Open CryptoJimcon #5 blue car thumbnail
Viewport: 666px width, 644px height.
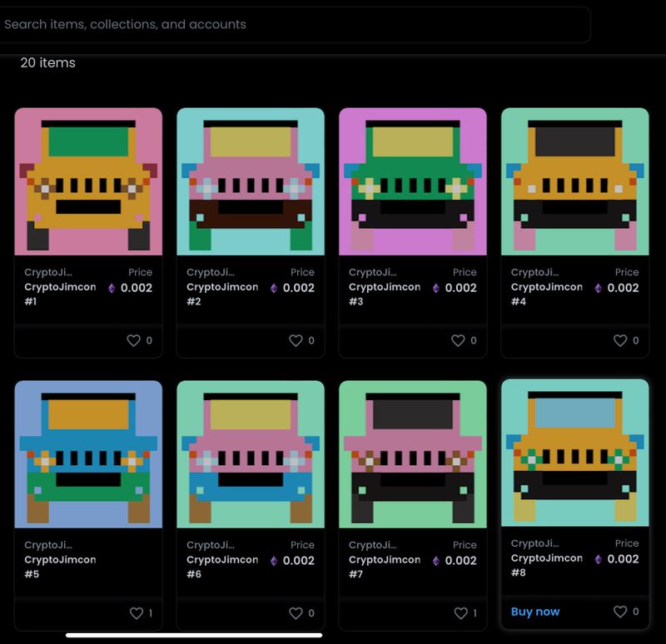(88, 454)
